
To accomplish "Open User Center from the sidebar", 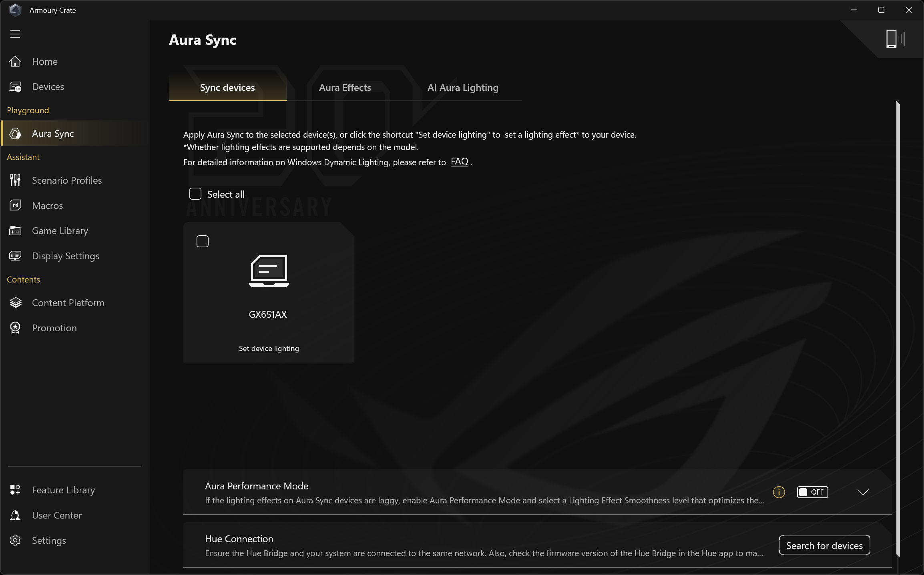I will click(74, 515).
